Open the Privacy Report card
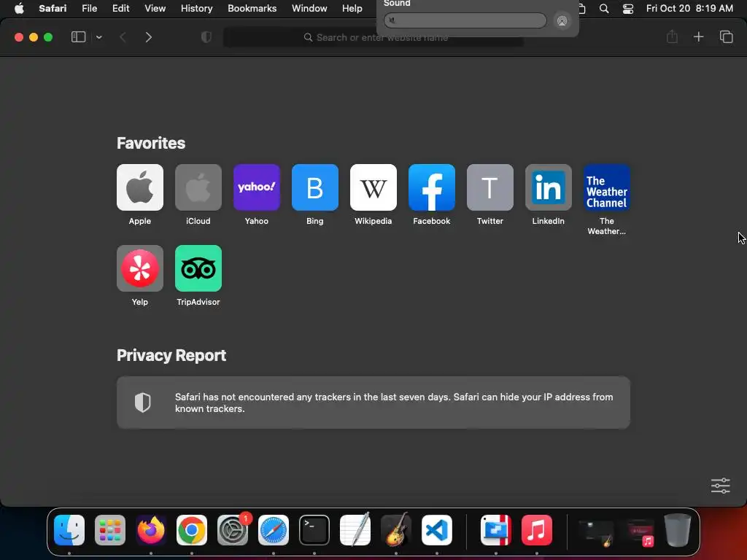 (x=373, y=402)
